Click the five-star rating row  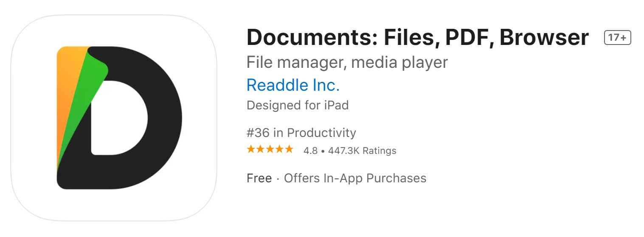pyautogui.click(x=270, y=150)
